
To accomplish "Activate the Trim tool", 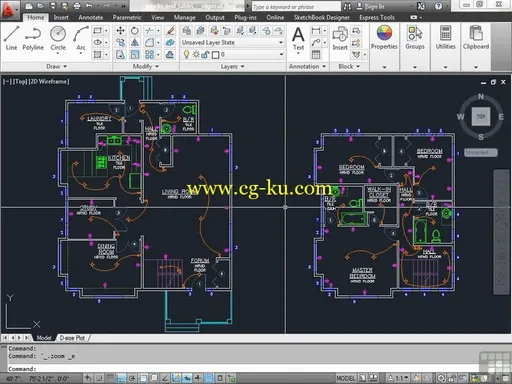I will [x=149, y=31].
